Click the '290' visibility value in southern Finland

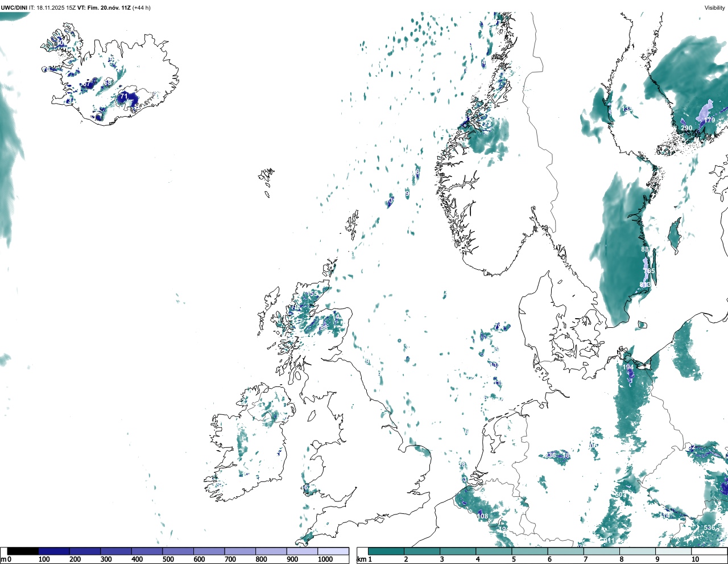point(687,128)
